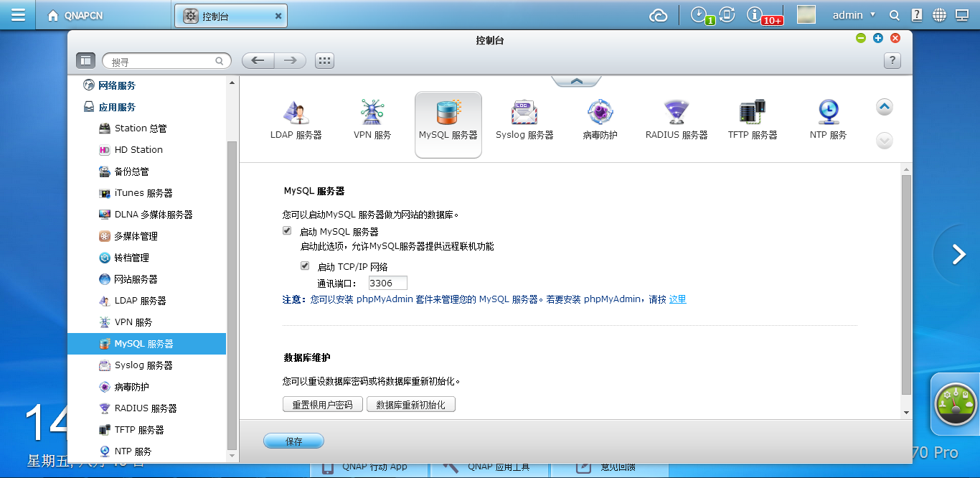Go back in control panel
Screen dimensions: 980x478
point(258,61)
